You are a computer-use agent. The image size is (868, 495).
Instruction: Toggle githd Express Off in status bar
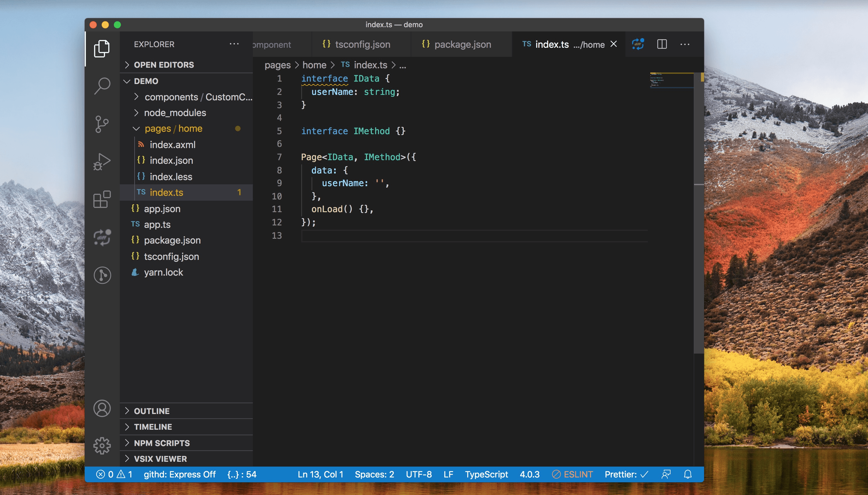click(179, 474)
